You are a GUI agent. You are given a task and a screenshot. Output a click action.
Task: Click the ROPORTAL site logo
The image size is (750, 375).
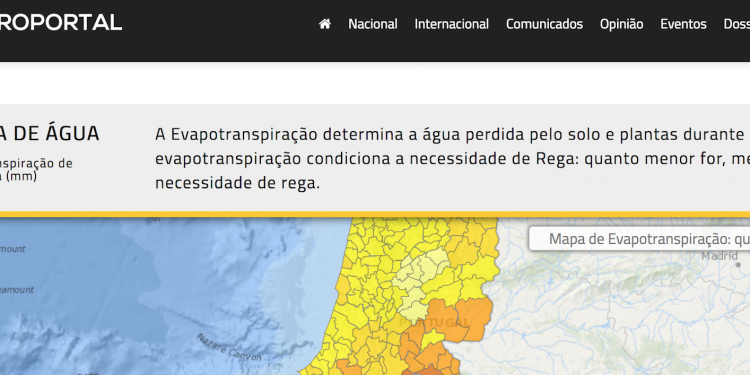pos(61,22)
